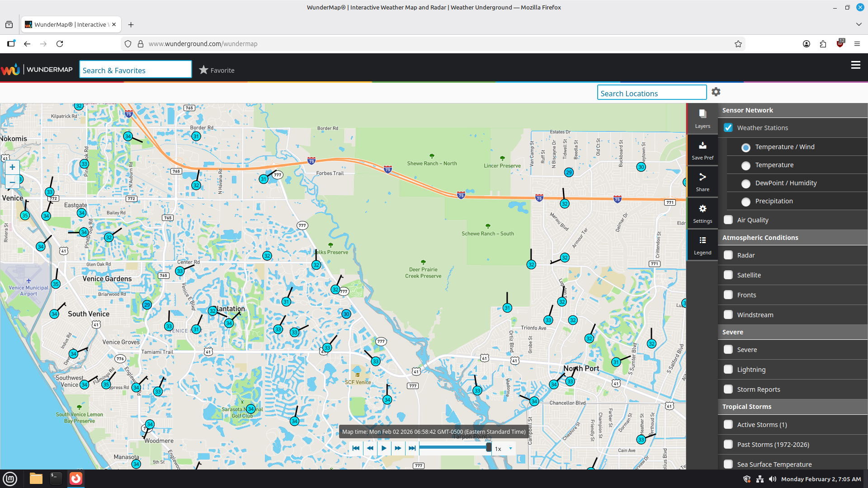Click the Search Locations input field
868x488 pixels.
coord(651,93)
